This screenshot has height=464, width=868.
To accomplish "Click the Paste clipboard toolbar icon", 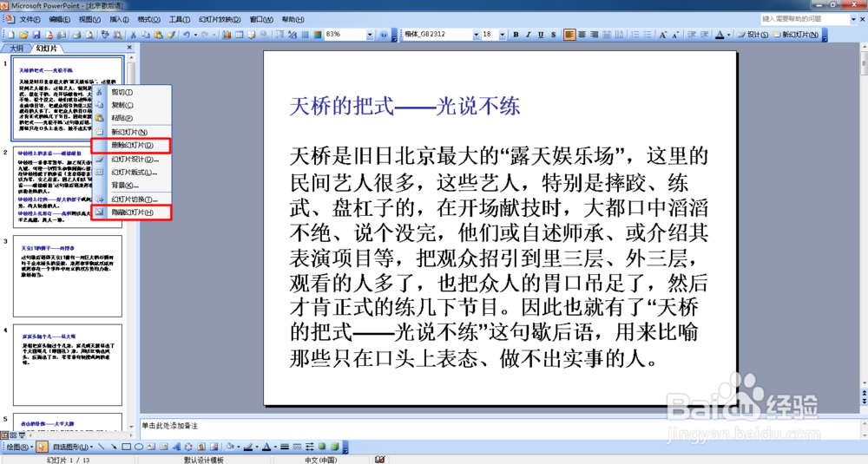I will coord(158,35).
